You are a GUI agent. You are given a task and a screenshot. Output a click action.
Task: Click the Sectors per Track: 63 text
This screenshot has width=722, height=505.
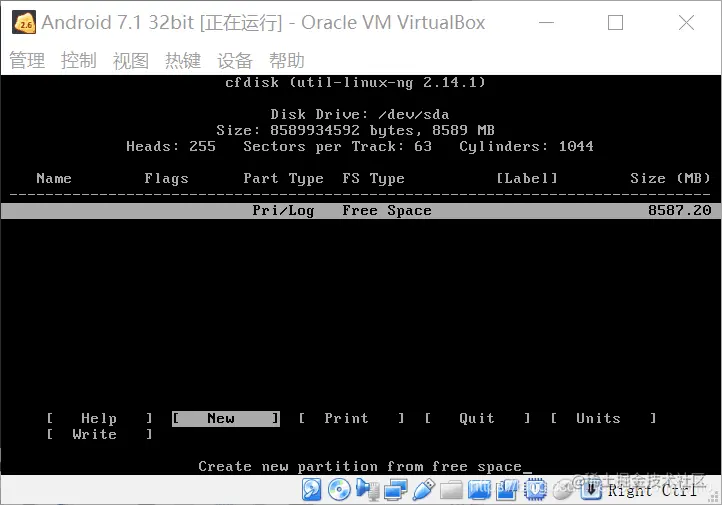coord(338,146)
